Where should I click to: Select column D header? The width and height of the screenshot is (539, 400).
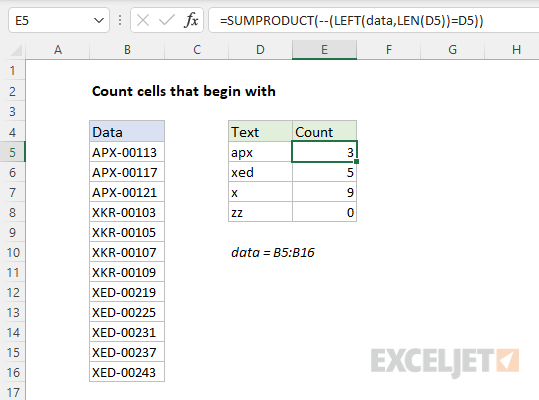tap(260, 50)
